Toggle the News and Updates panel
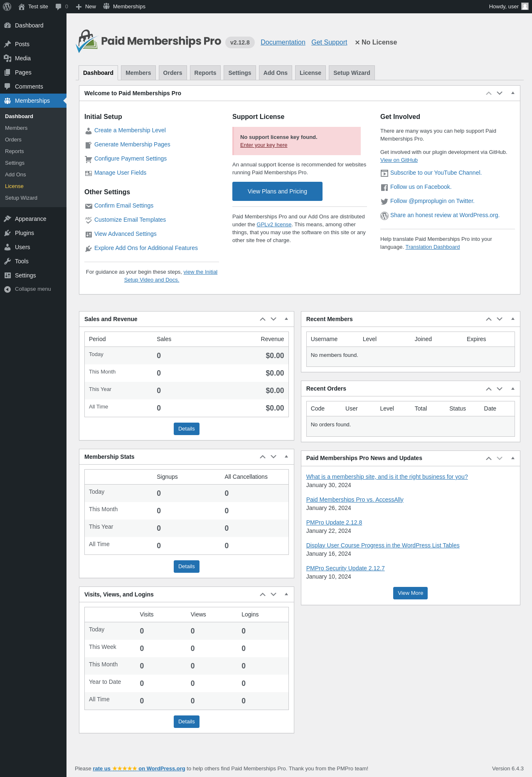Image resolution: width=532 pixels, height=777 pixels. 513,458
